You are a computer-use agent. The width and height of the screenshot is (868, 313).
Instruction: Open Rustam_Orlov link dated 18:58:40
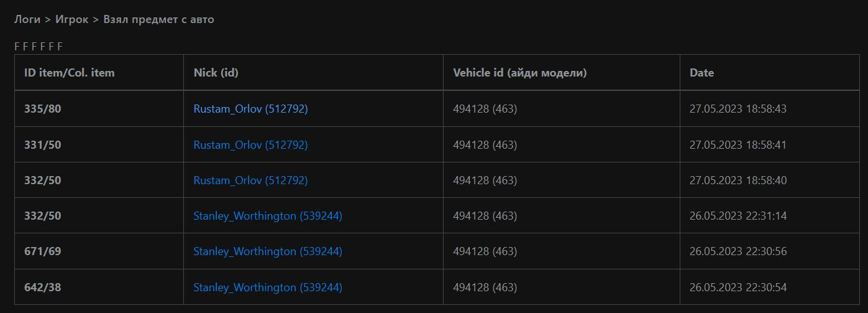[250, 180]
